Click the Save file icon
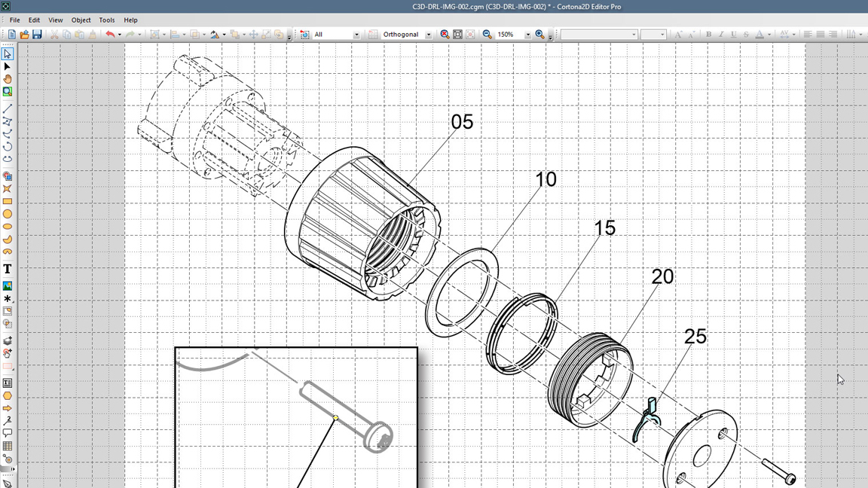The height and width of the screenshot is (488, 868). (37, 35)
